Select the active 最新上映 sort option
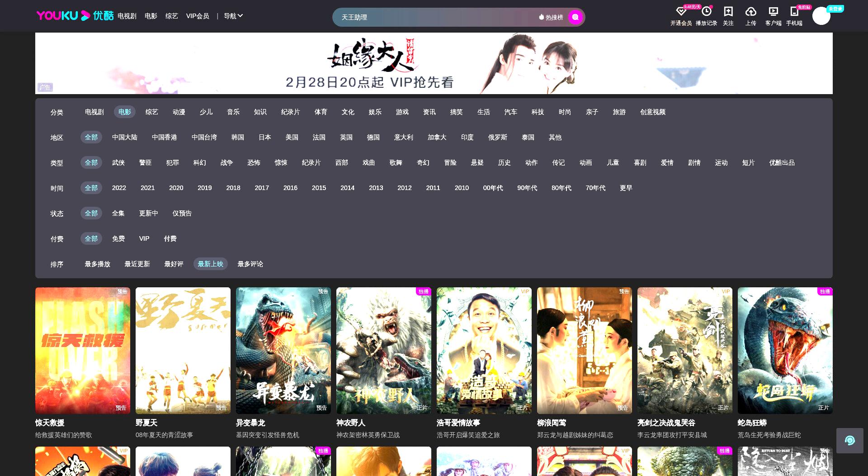 (210, 264)
